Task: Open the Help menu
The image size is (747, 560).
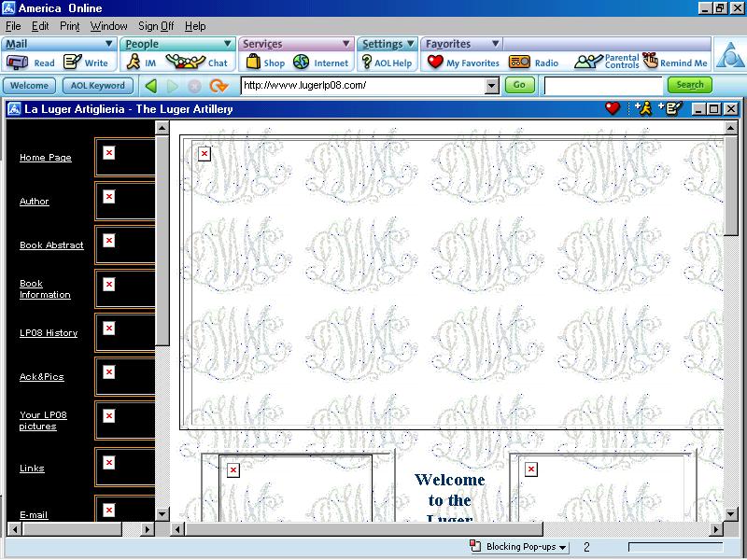Action: click(x=195, y=26)
